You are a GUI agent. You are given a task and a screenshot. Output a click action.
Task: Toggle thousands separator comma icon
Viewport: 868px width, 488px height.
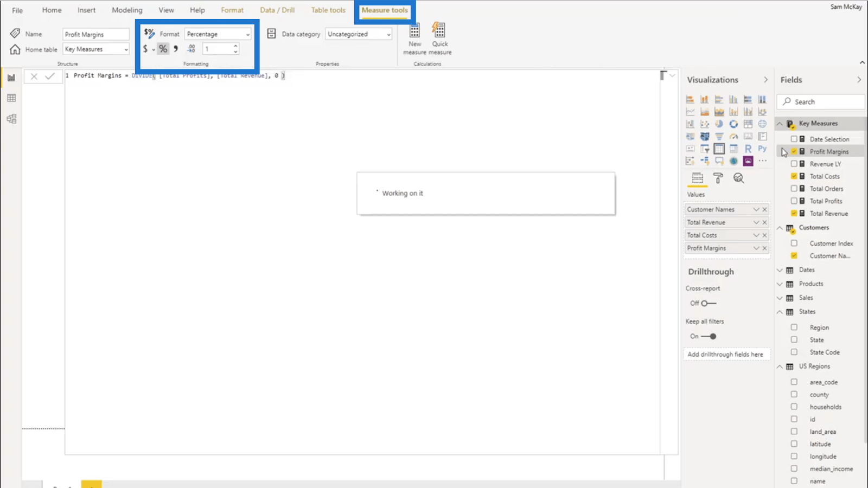click(176, 49)
